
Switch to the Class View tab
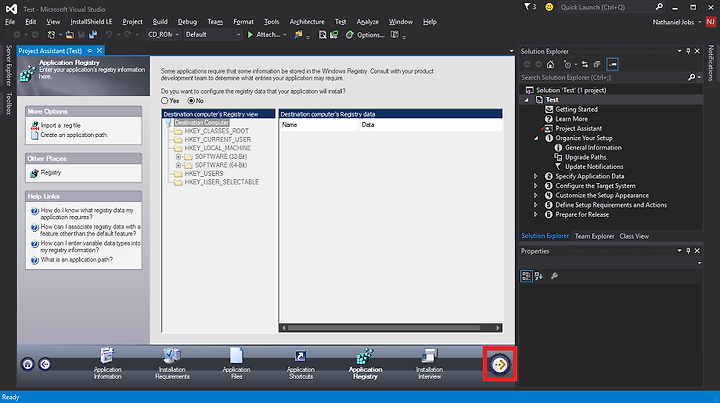[x=634, y=236]
